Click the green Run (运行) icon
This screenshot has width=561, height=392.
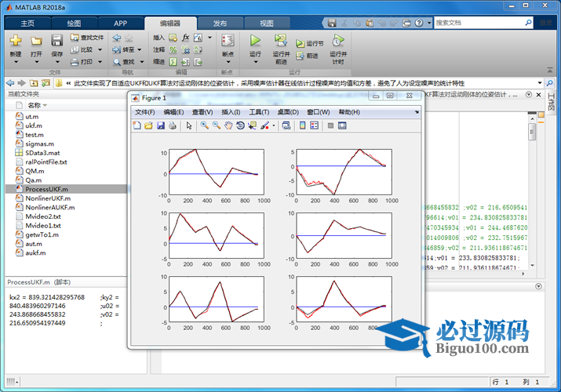(255, 40)
